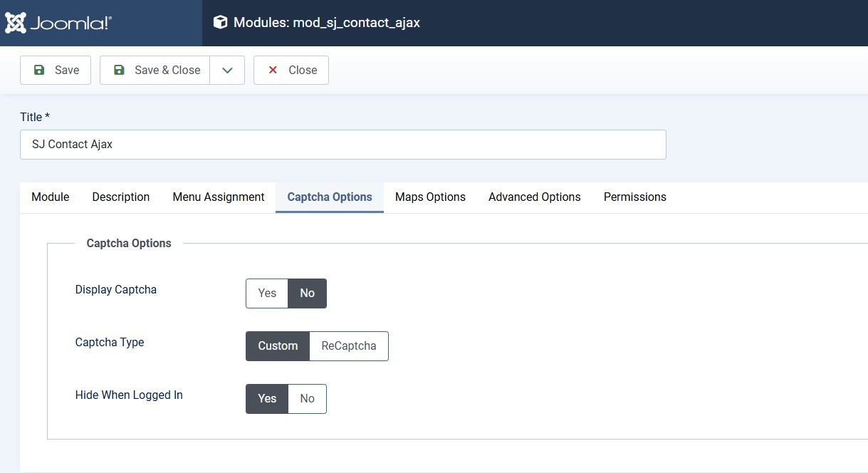Image resolution: width=868 pixels, height=473 pixels.
Task: Click the Joomla logo icon
Action: (x=16, y=23)
